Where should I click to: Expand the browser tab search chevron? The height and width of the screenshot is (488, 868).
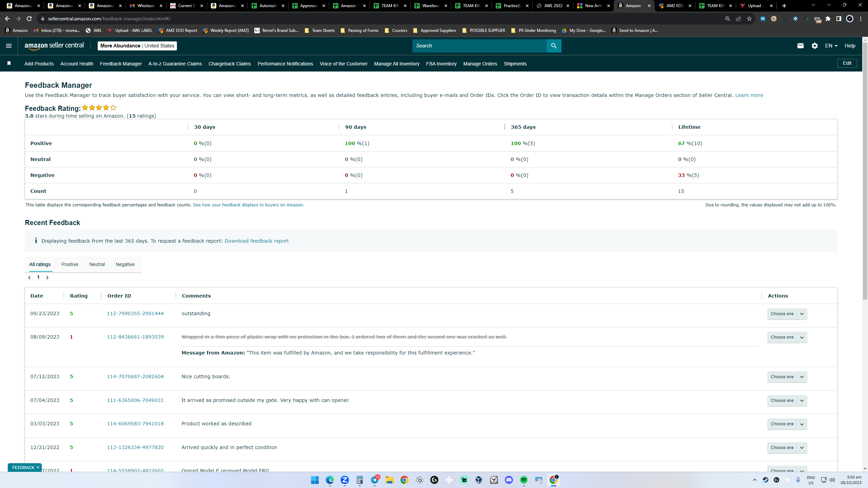point(813,6)
